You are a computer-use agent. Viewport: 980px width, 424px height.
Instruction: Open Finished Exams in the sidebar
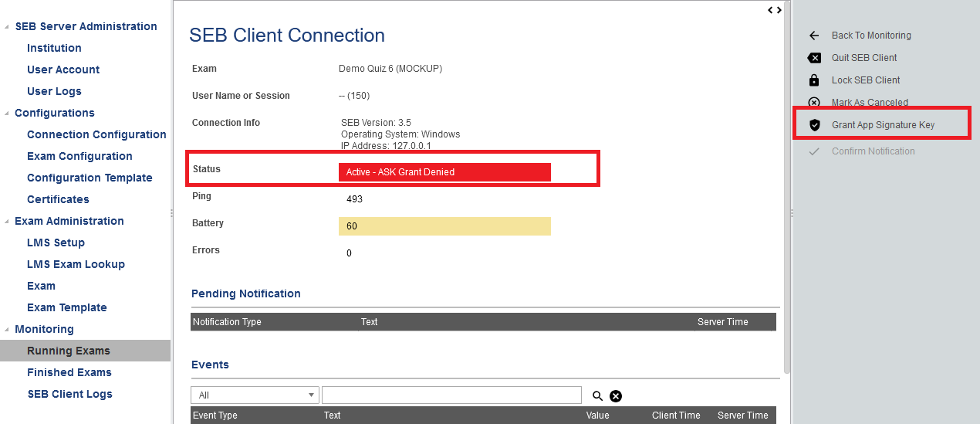(x=69, y=372)
